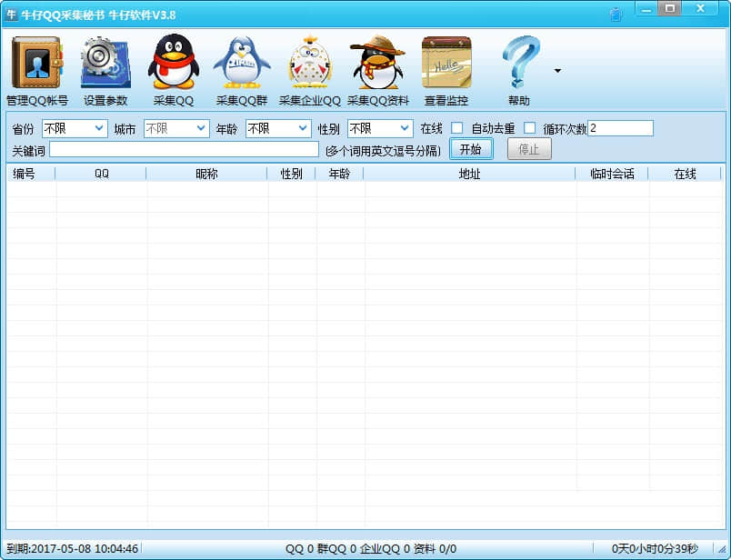731x560 pixels.
Task: Enable the 自动去重 checkbox
Action: [x=529, y=128]
